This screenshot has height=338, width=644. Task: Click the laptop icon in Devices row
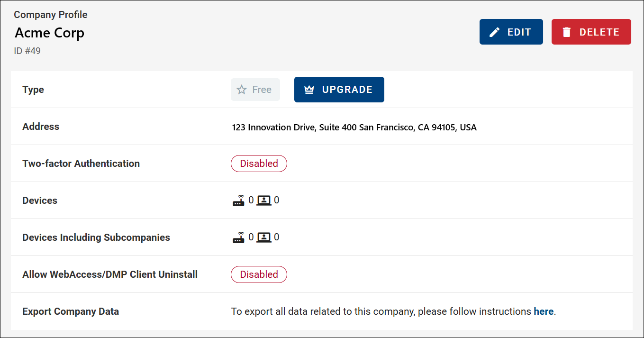[x=264, y=201]
